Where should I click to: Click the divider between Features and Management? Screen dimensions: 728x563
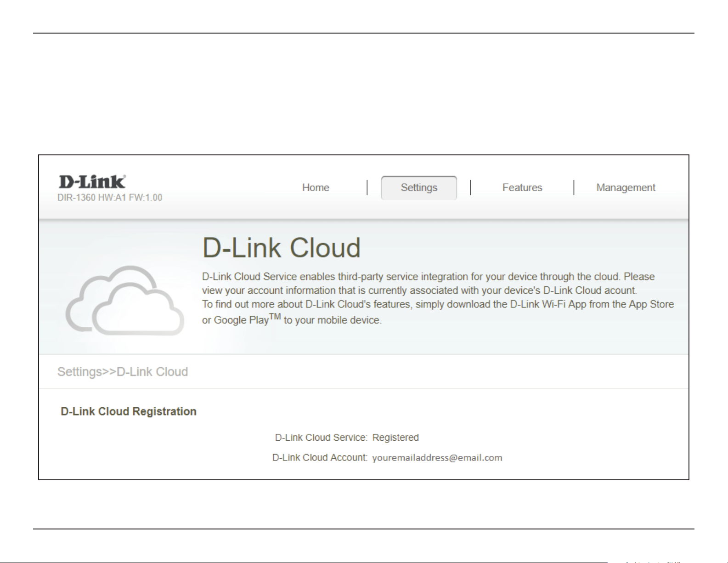(x=574, y=188)
